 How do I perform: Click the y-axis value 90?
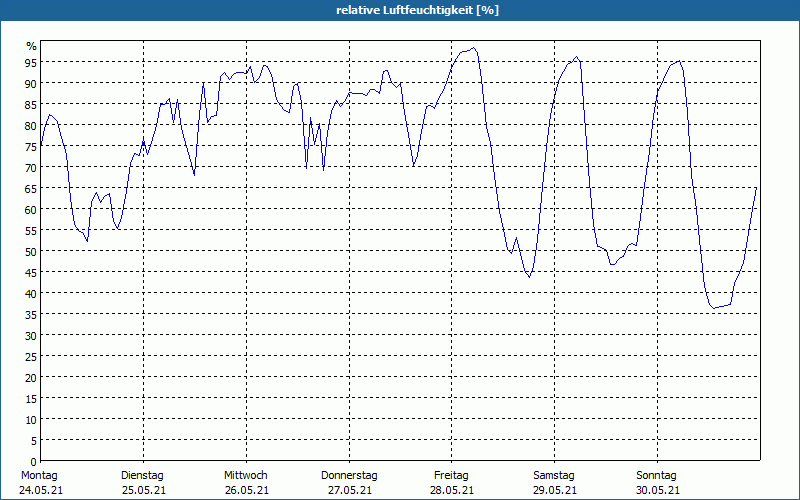[31, 84]
